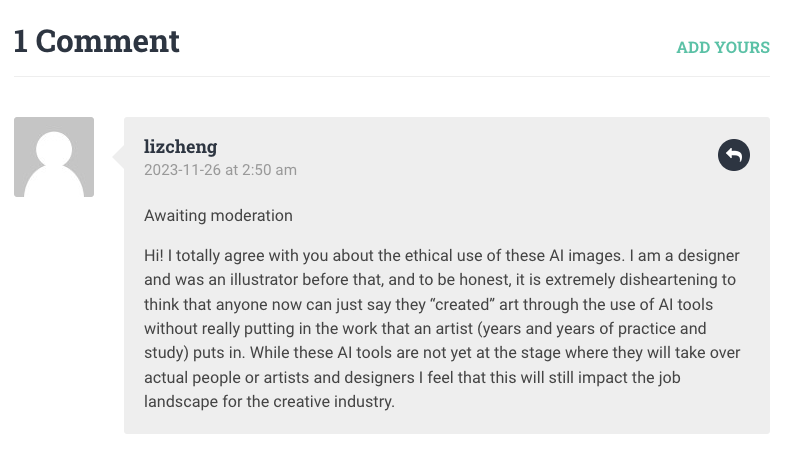Open the lizcheng author name
The width and height of the screenshot is (807, 461).
[x=181, y=147]
